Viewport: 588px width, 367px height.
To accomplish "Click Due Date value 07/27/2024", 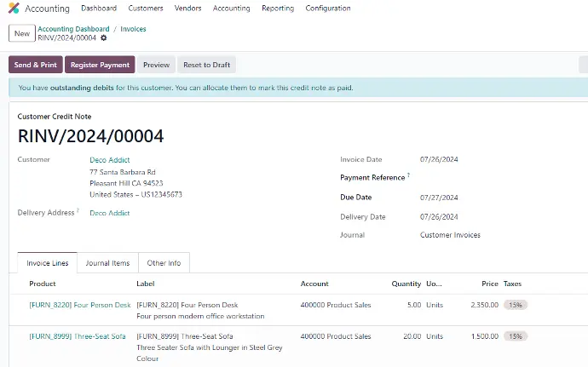I will tap(439, 198).
